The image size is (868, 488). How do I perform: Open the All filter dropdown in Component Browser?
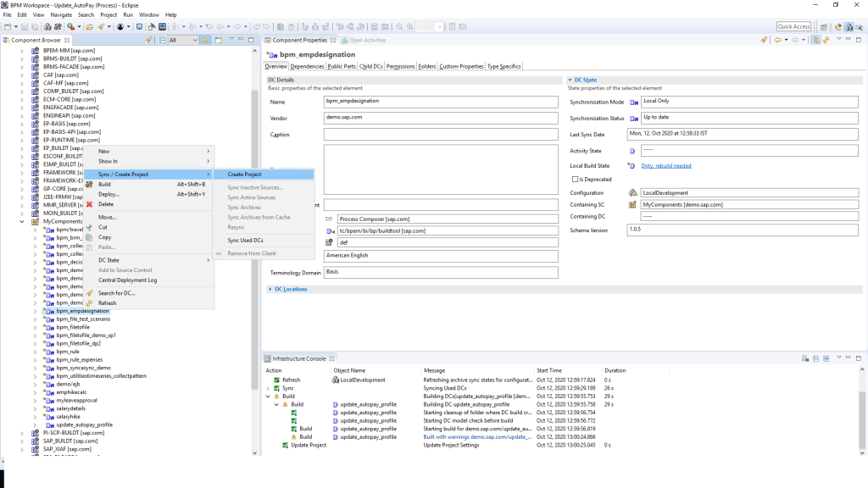pyautogui.click(x=183, y=40)
